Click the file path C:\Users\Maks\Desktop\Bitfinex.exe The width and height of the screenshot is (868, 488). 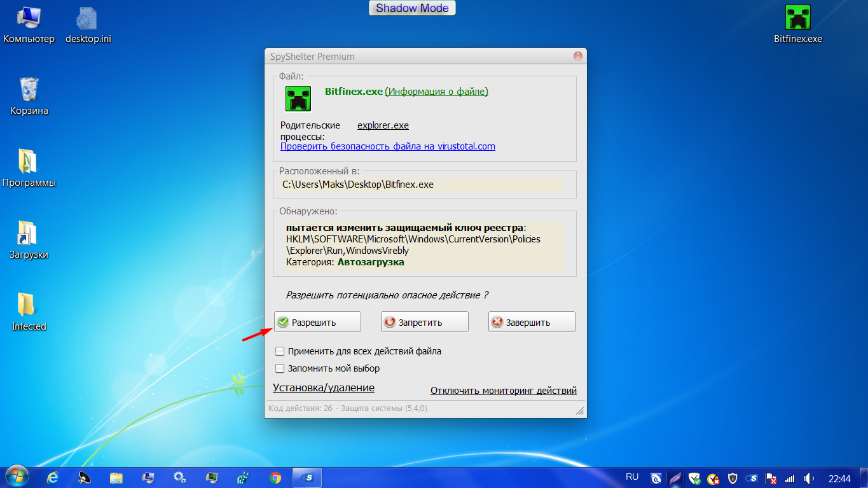click(x=358, y=185)
